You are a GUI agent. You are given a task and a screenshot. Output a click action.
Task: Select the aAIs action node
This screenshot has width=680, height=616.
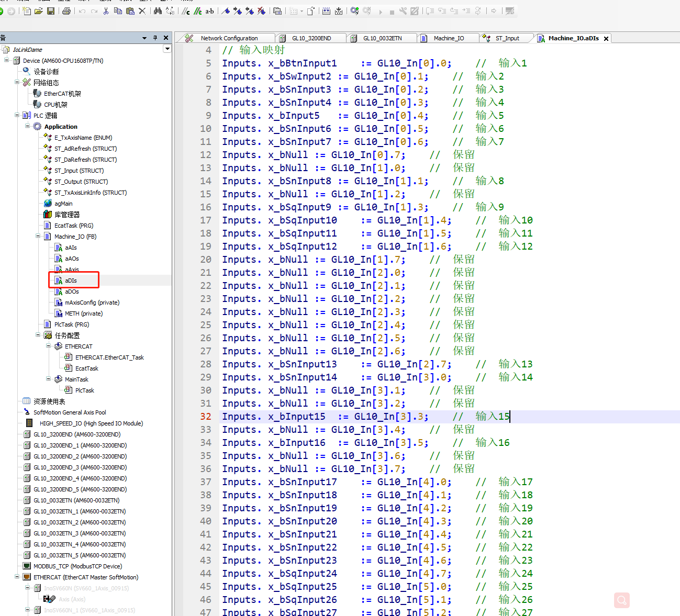coord(71,248)
